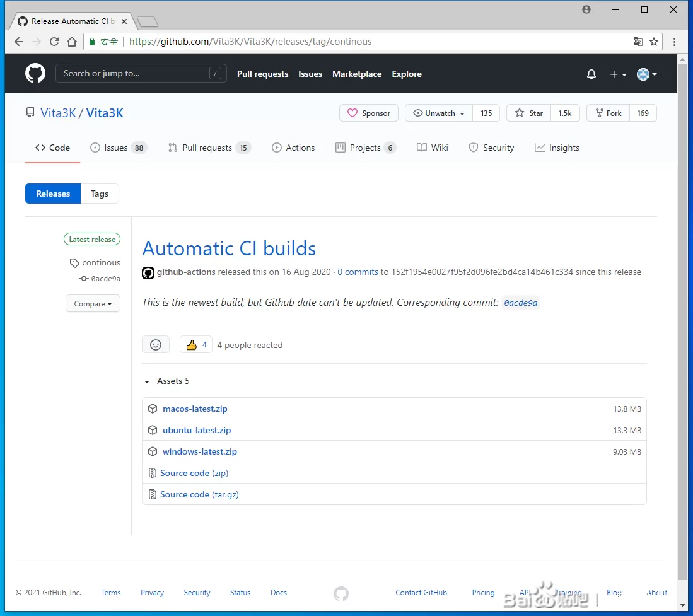693x616 pixels.
Task: Click the 0acde9a commit link in sidebar
Action: [100, 279]
